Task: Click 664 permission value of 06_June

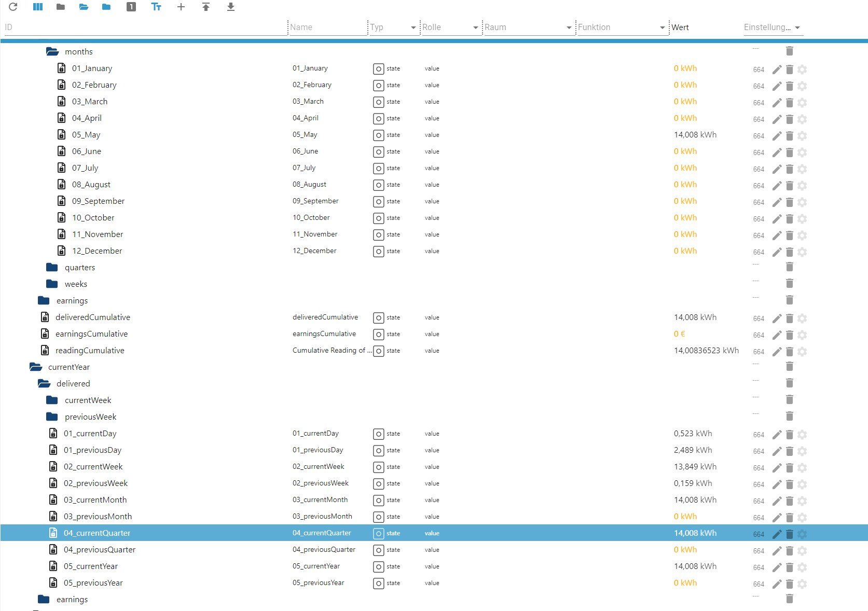Action: (759, 152)
